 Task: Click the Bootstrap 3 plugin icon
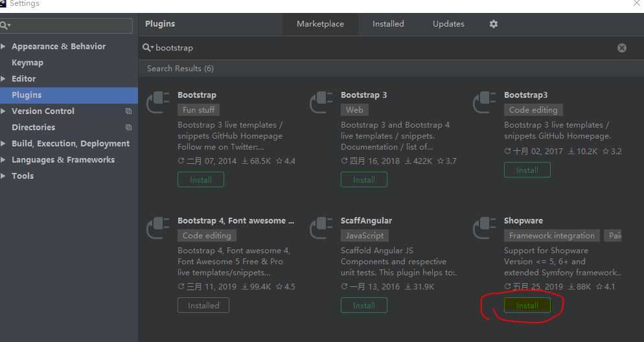[321, 102]
